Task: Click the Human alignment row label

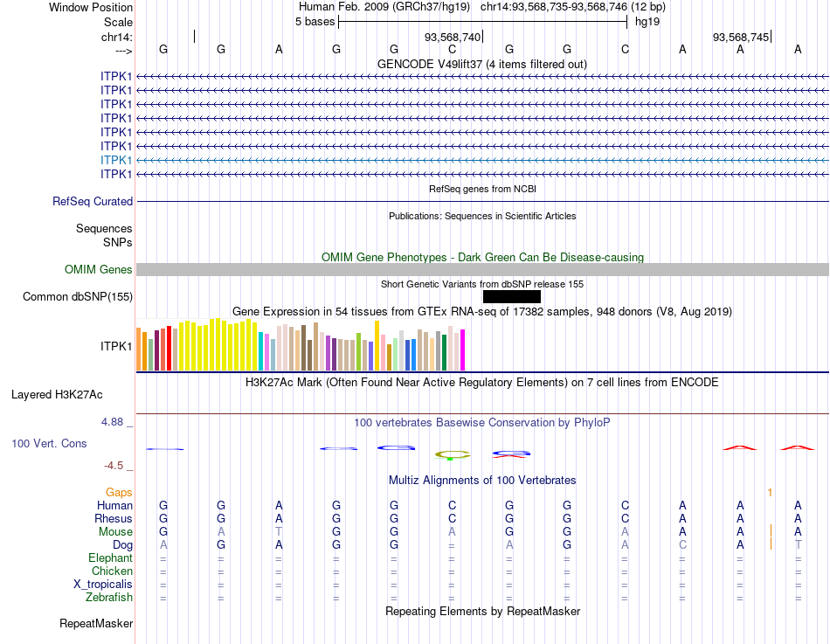Action: [114, 505]
